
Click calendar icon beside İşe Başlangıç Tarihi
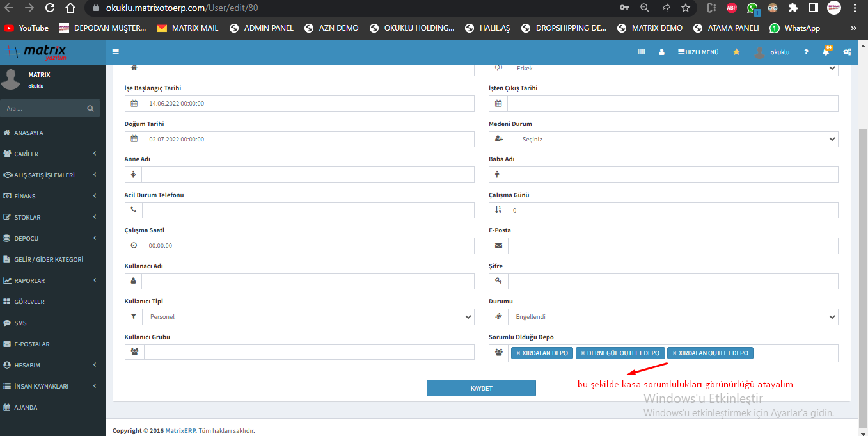point(134,104)
